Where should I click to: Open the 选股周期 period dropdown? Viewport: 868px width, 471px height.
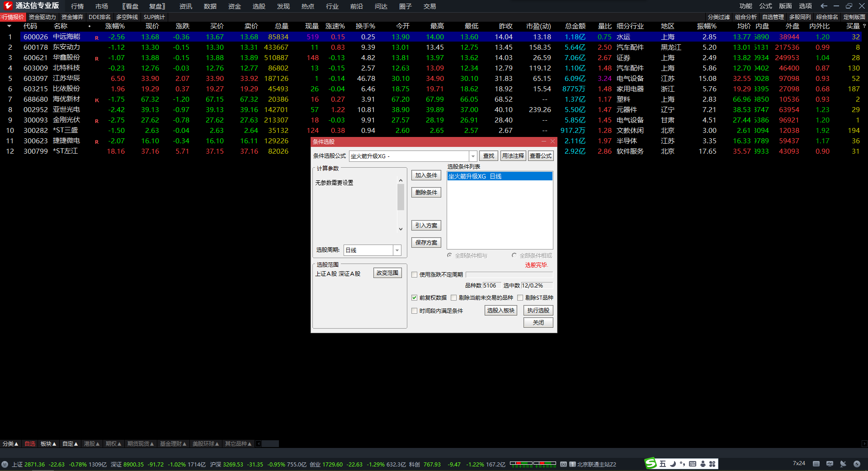click(x=397, y=250)
